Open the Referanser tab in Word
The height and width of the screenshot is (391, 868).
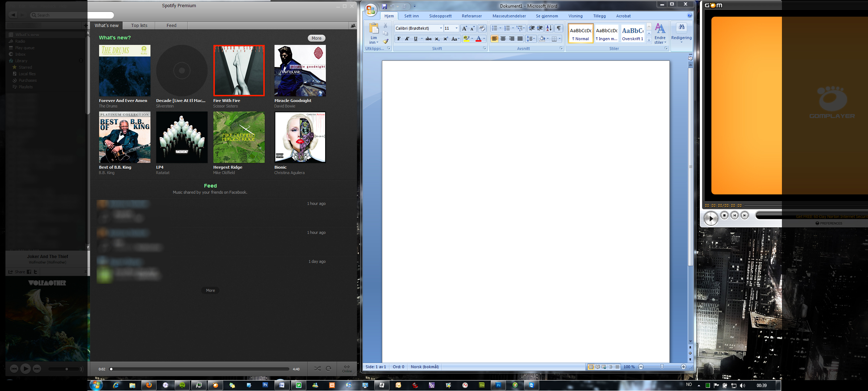(472, 16)
